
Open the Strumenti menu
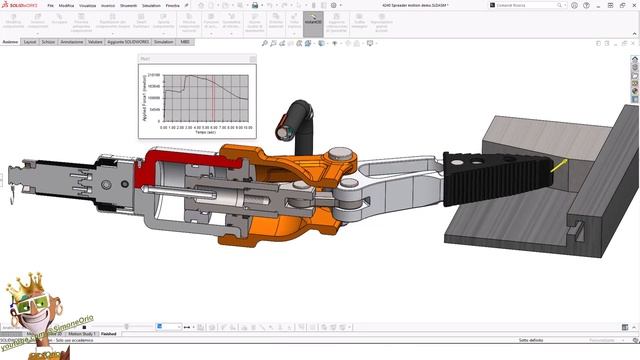[x=129, y=6]
